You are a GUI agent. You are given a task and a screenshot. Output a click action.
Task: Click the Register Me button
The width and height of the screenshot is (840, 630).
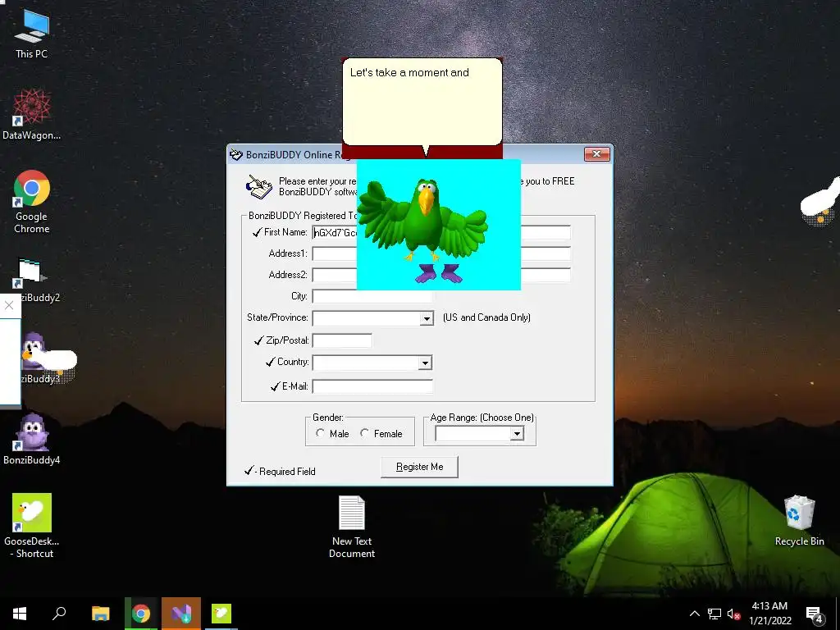coord(419,467)
